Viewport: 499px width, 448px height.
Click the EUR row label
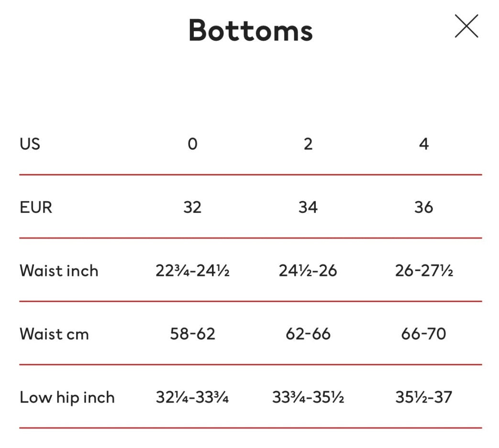click(x=36, y=207)
